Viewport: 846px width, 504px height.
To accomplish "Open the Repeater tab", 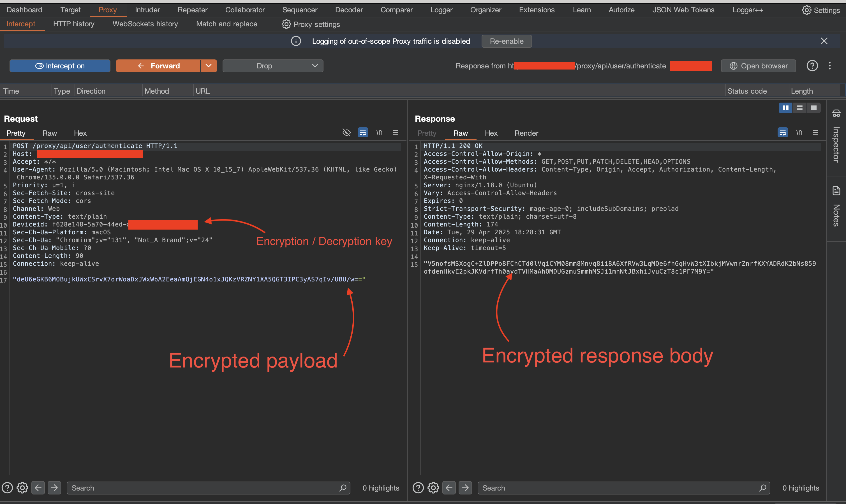I will click(193, 10).
